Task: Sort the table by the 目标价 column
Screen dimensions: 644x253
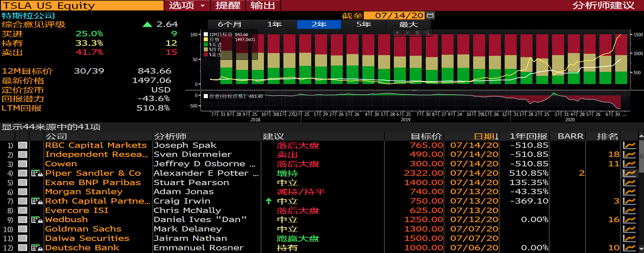Action: click(x=426, y=136)
